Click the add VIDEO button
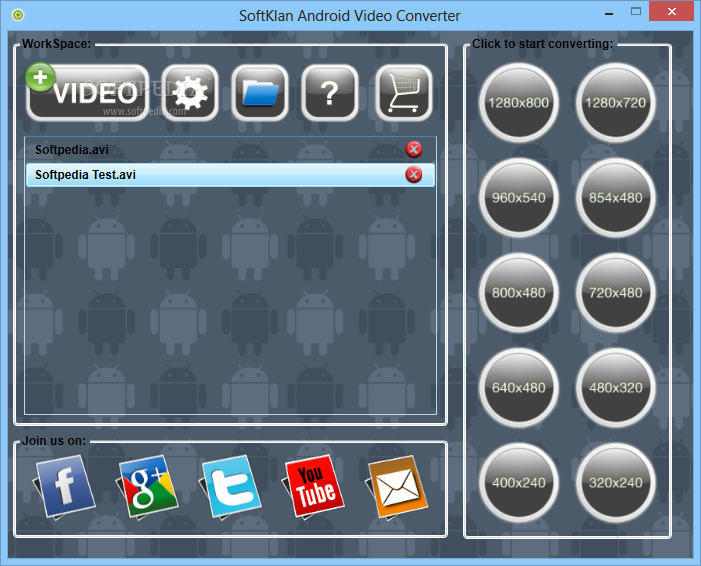This screenshot has width=701, height=566. pos(88,93)
